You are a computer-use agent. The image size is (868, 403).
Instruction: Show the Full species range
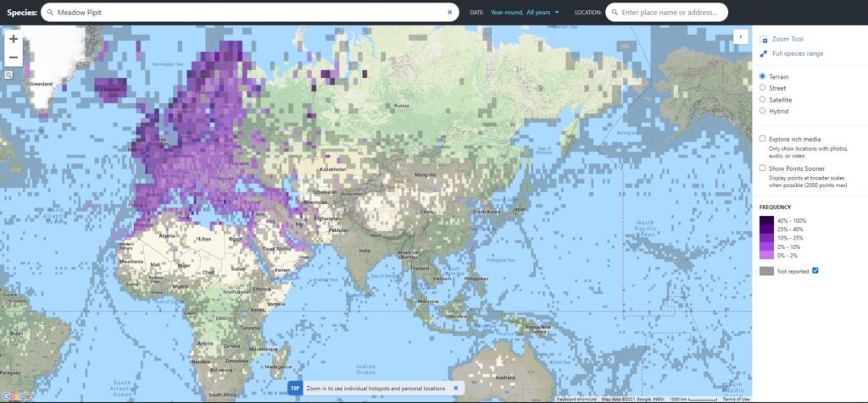point(797,53)
